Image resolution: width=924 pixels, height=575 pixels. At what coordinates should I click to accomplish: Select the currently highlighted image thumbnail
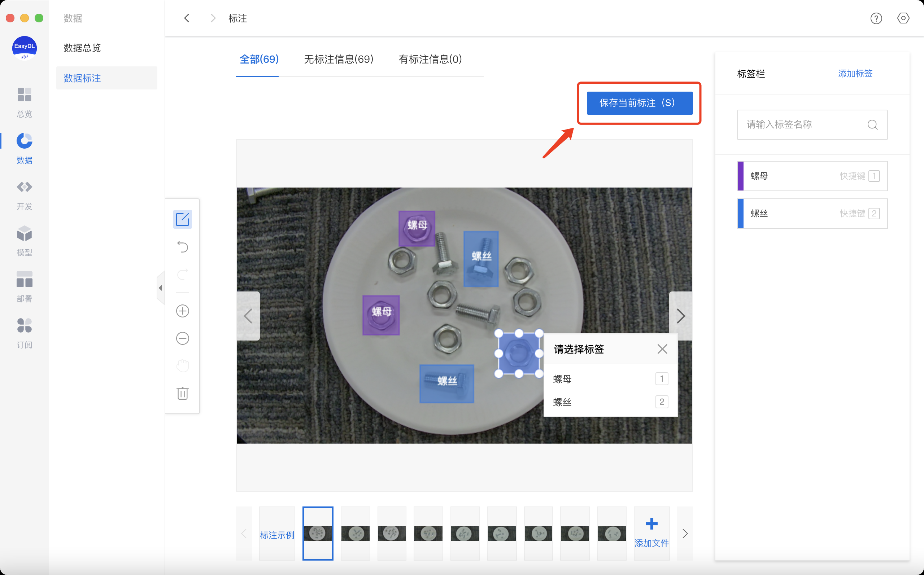tap(318, 533)
